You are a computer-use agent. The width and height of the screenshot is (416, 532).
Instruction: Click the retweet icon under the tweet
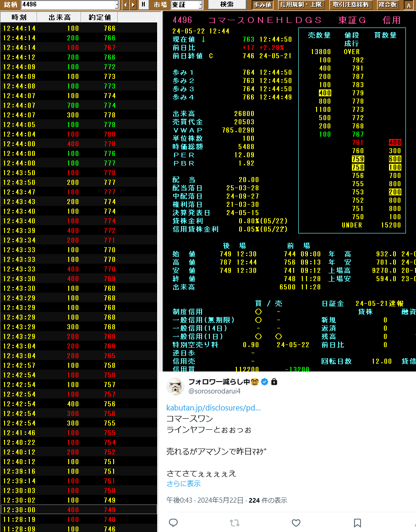point(235,522)
